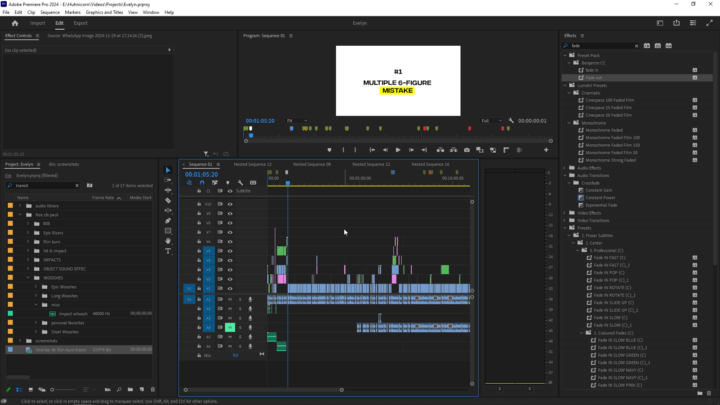The width and height of the screenshot is (720, 405).
Task: Select the Selection arrow tool
Action: pyautogui.click(x=167, y=170)
